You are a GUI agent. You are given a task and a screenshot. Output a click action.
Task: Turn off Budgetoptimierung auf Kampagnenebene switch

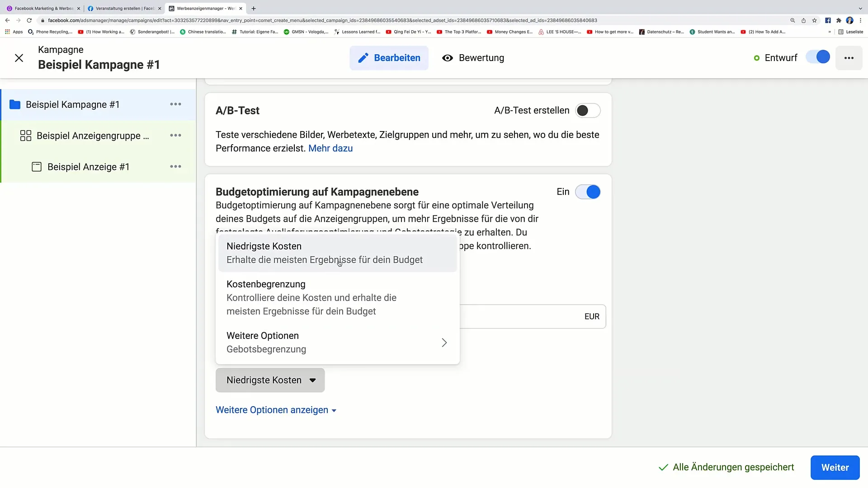click(x=588, y=192)
